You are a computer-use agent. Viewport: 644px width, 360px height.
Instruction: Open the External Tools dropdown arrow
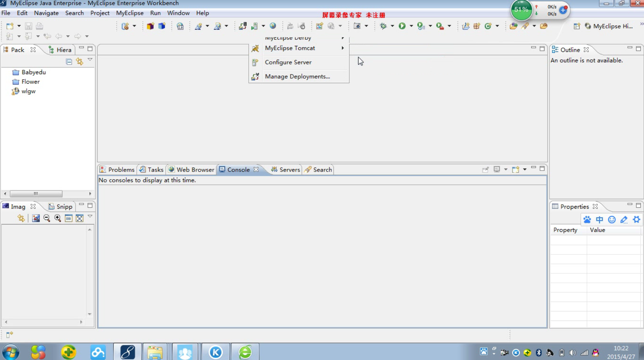tap(449, 26)
